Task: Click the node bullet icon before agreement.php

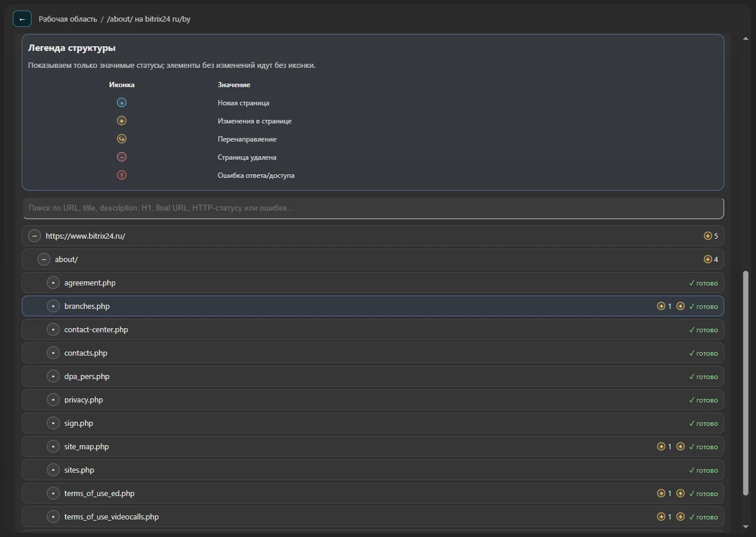Action: (x=53, y=283)
